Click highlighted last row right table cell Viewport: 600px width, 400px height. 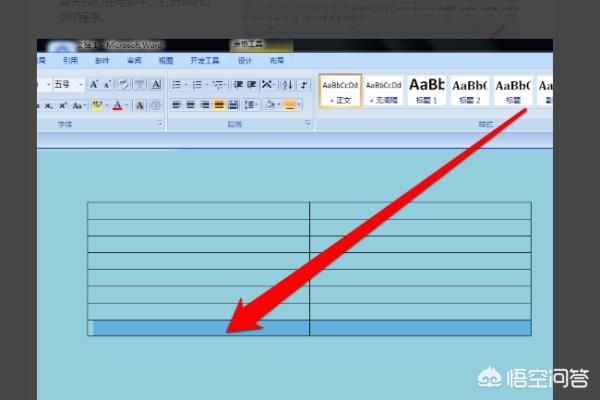tap(420, 328)
